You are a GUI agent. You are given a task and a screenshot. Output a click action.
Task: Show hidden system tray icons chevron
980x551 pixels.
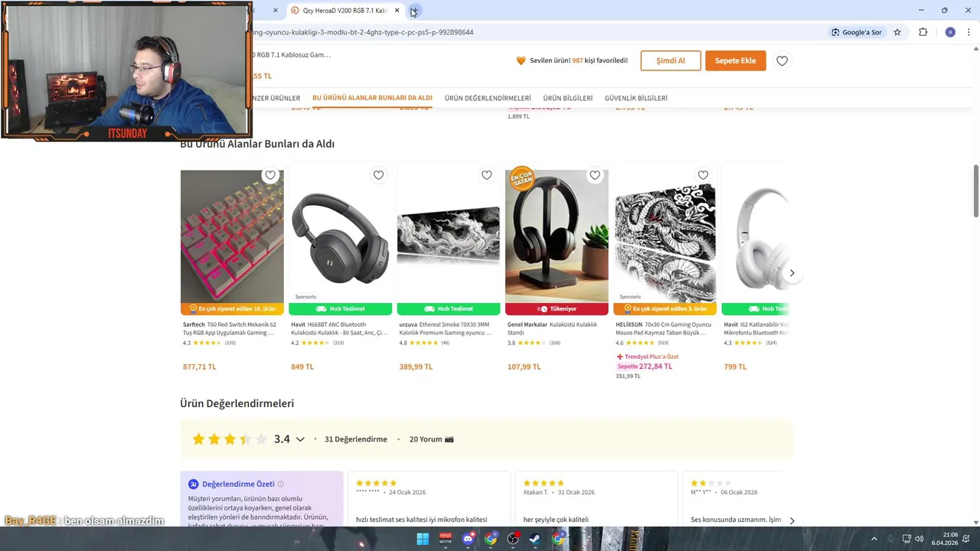point(874,539)
